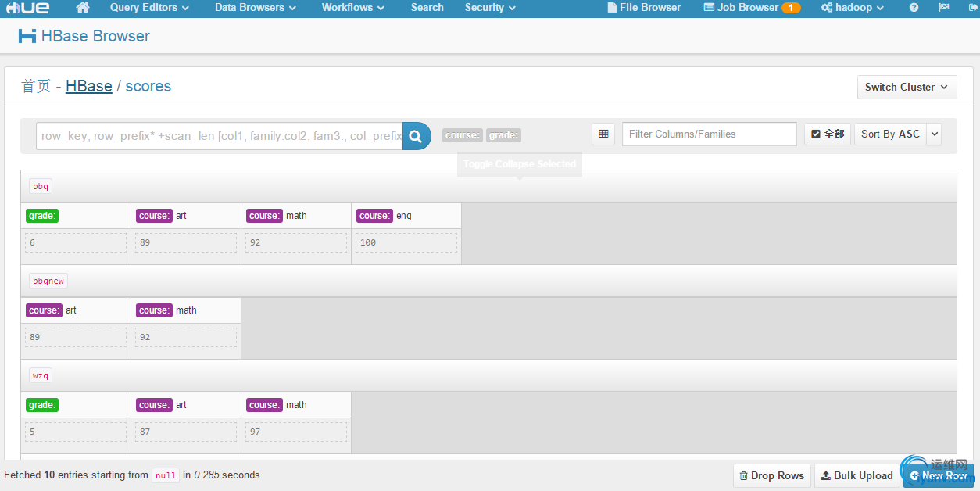This screenshot has width=980, height=491.
Task: Edit wzq's math value 97
Action: [296, 432]
